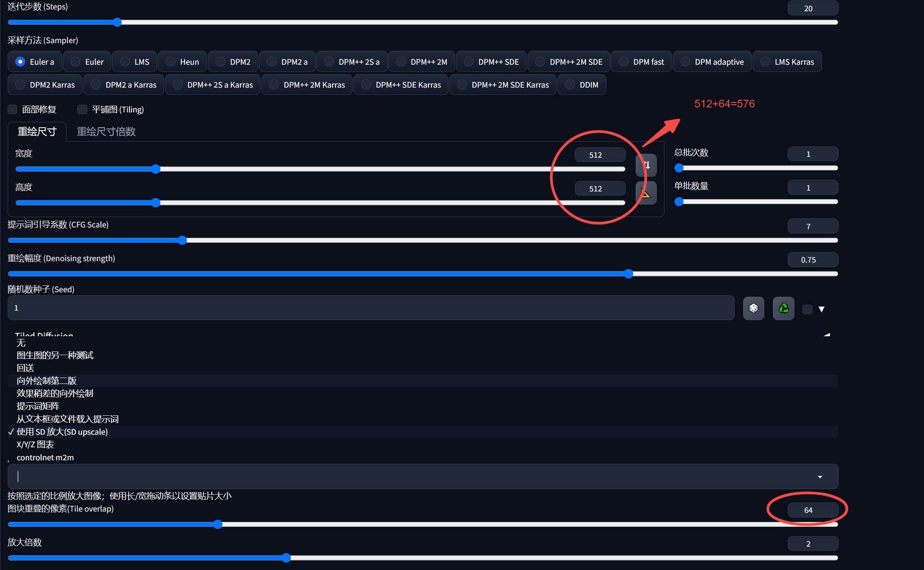Screen dimensions: 924x570
Task: Select Euler sampler radio button
Action: coord(87,62)
